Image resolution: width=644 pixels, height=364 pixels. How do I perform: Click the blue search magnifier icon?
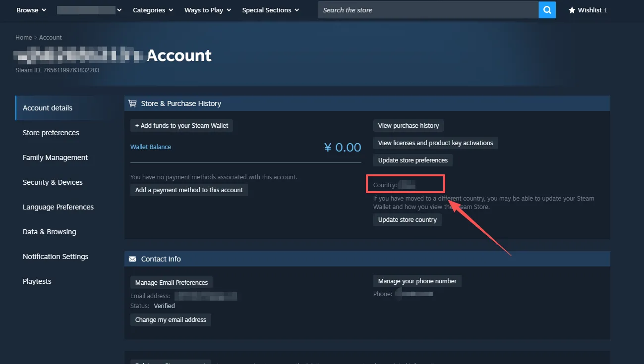pos(547,10)
